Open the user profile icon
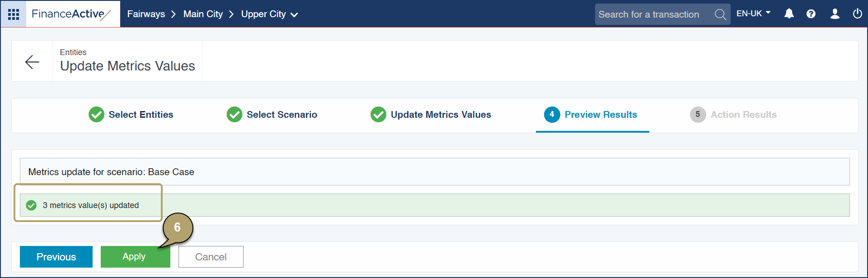This screenshot has height=278, width=868. [835, 14]
